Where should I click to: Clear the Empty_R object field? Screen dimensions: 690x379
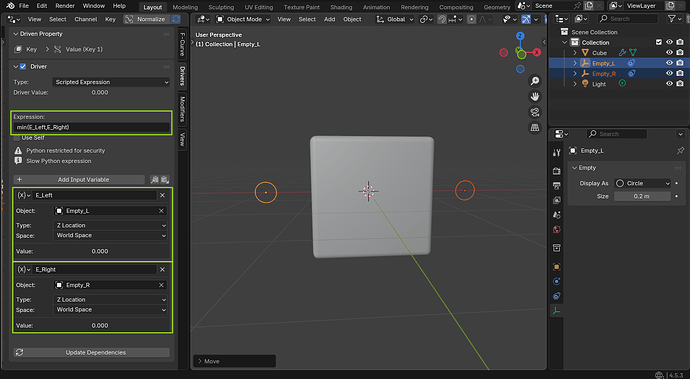(161, 285)
